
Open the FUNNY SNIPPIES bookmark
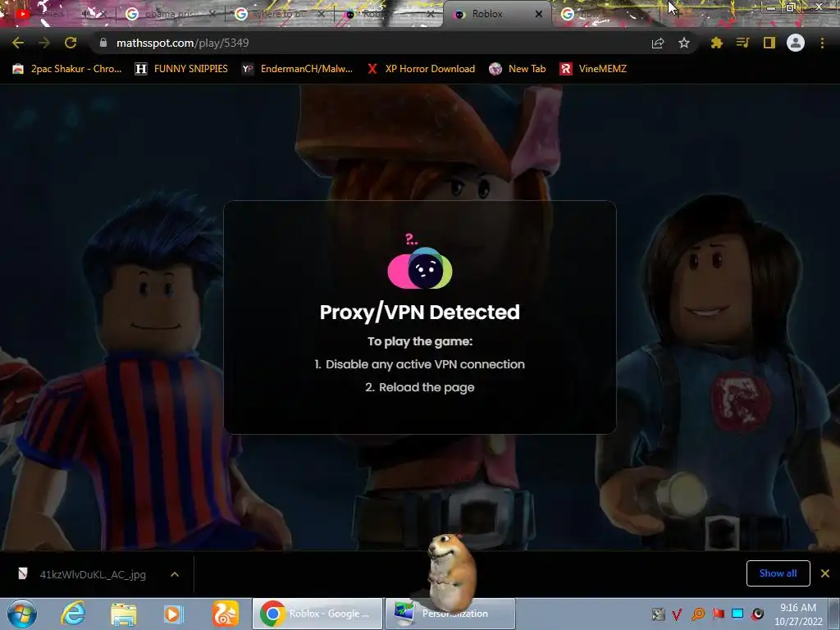(181, 69)
